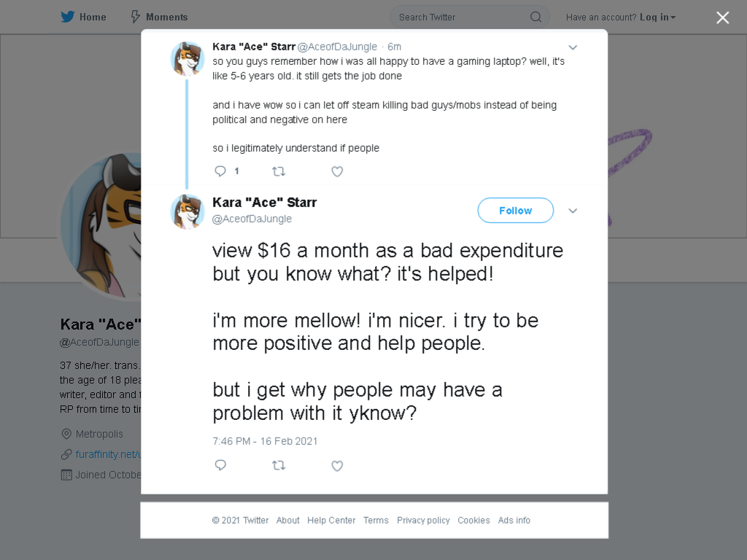
Task: Like the main tweet posted at 7:46 PM
Action: [337, 466]
